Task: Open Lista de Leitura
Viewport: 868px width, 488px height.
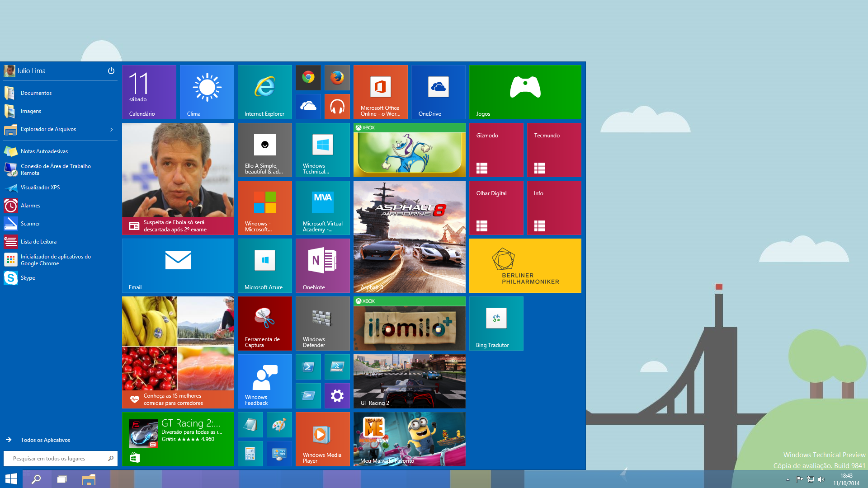Action: (60, 242)
